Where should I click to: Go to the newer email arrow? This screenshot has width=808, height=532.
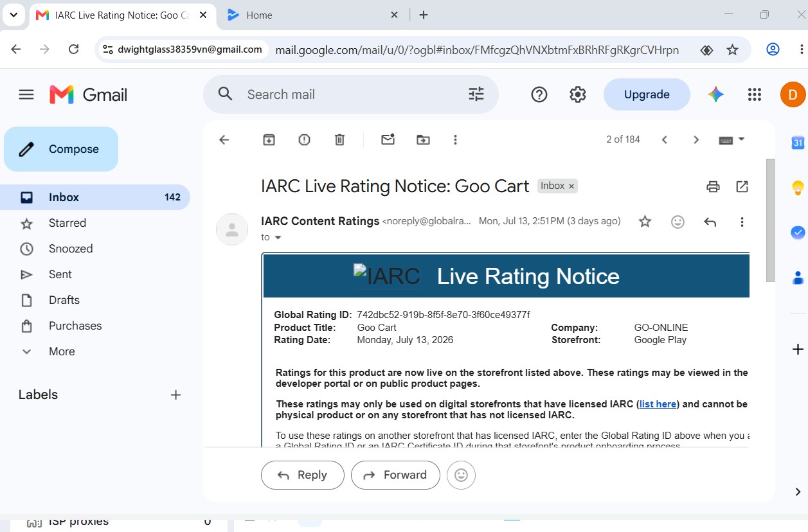pos(665,139)
